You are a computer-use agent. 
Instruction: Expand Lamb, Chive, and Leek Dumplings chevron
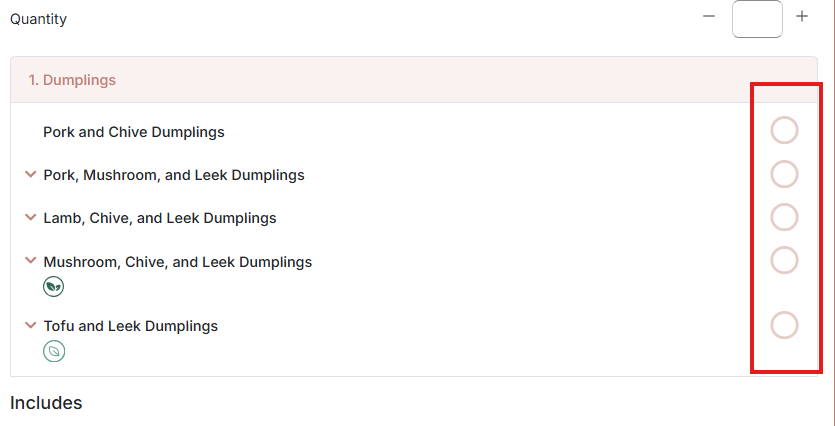point(31,218)
